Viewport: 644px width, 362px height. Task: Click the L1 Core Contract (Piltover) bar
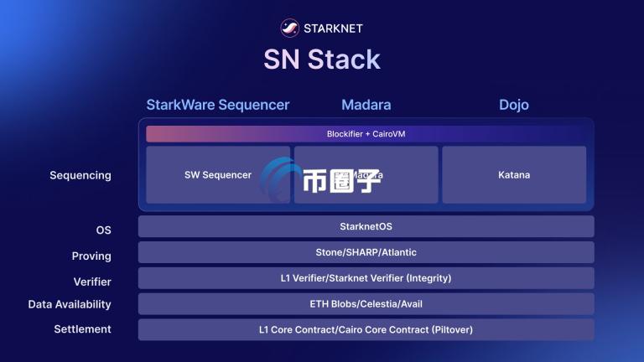pyautogui.click(x=366, y=329)
